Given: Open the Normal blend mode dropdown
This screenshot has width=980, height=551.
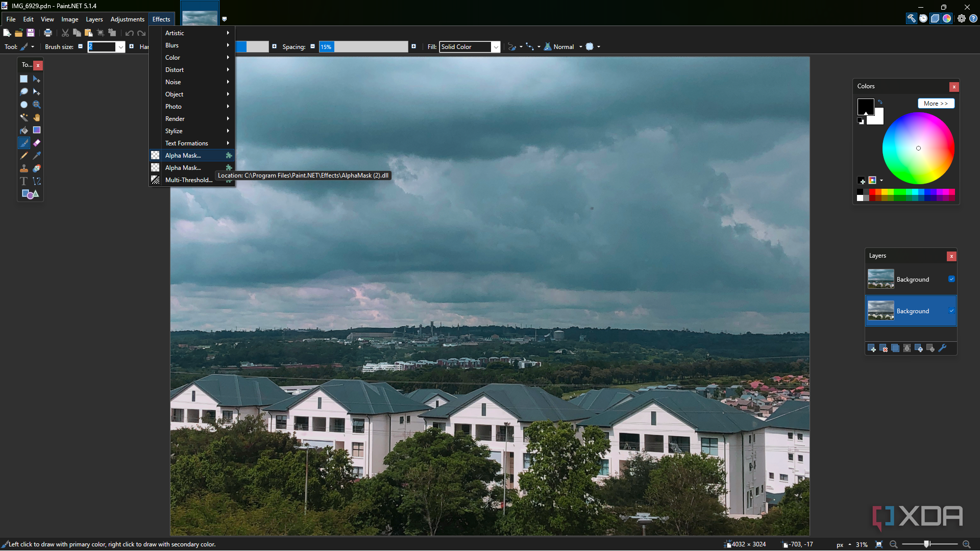Looking at the screenshot, I should (x=580, y=47).
